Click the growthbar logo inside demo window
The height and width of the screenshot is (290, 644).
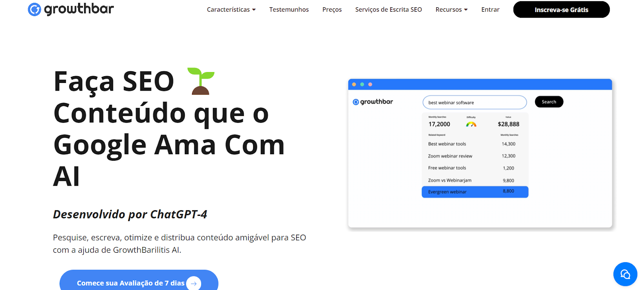pos(373,102)
